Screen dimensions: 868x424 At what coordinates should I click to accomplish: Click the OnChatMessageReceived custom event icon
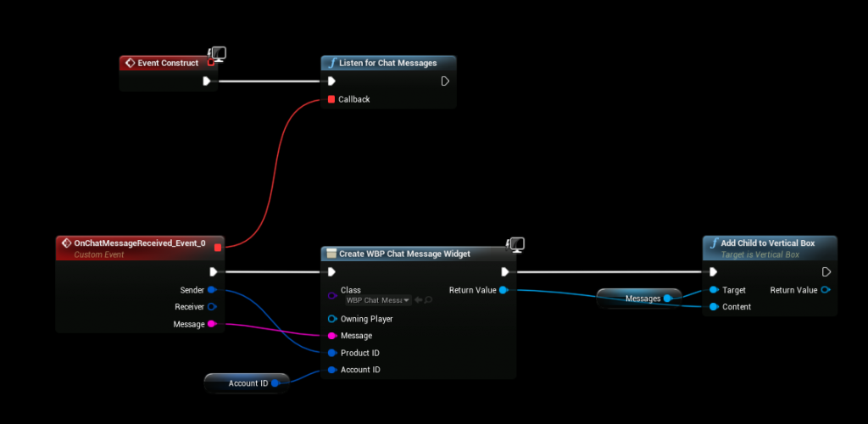click(66, 243)
